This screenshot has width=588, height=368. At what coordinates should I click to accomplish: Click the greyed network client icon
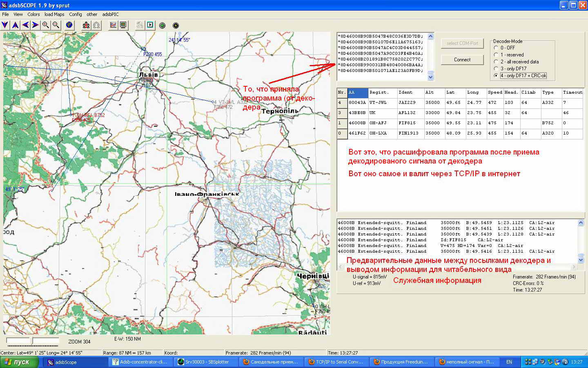(96, 25)
